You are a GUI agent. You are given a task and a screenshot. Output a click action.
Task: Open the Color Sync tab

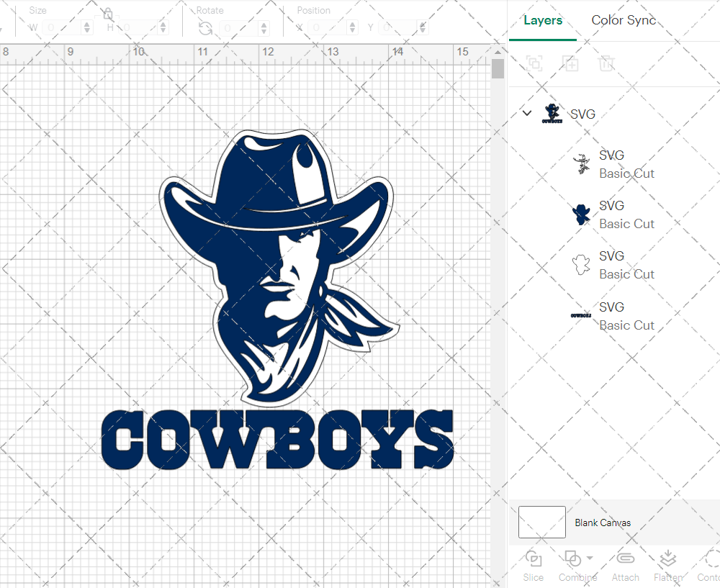[623, 20]
